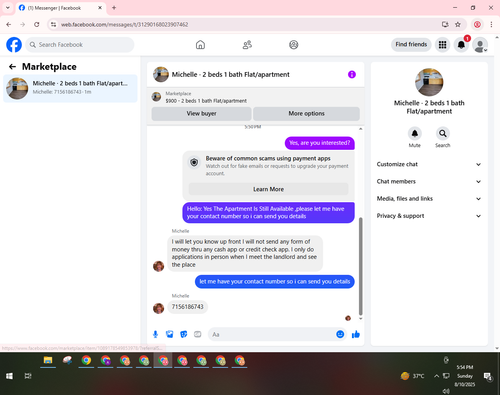Go to the Home feed icon
Image resolution: width=500 pixels, height=395 pixels.
tap(200, 45)
